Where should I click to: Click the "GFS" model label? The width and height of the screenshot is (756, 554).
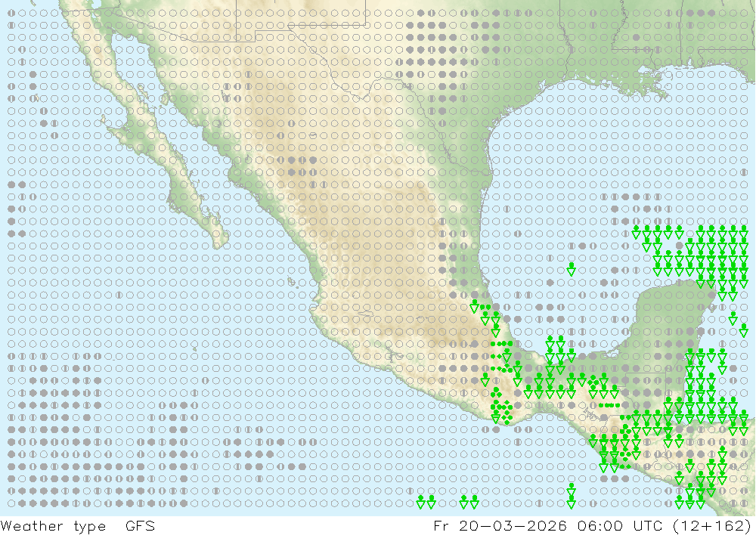[141, 525]
